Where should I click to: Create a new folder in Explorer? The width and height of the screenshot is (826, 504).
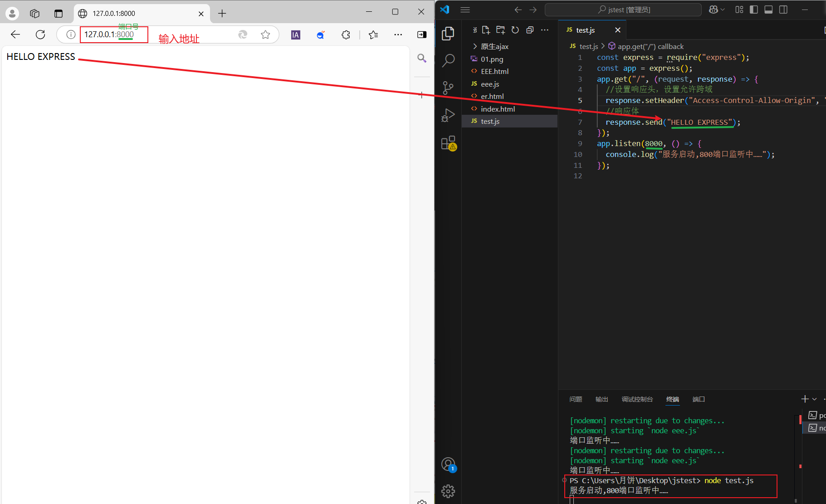point(500,30)
